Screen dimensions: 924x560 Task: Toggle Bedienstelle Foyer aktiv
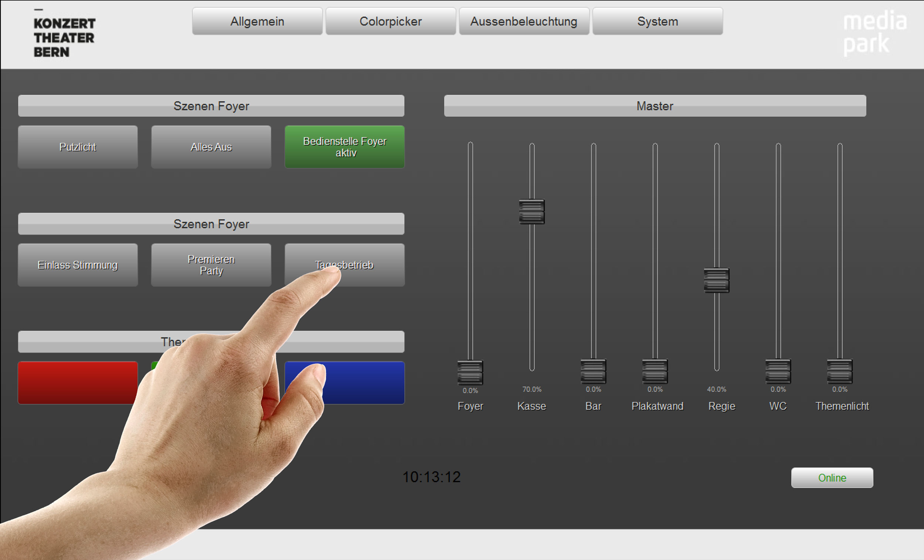pos(344,147)
